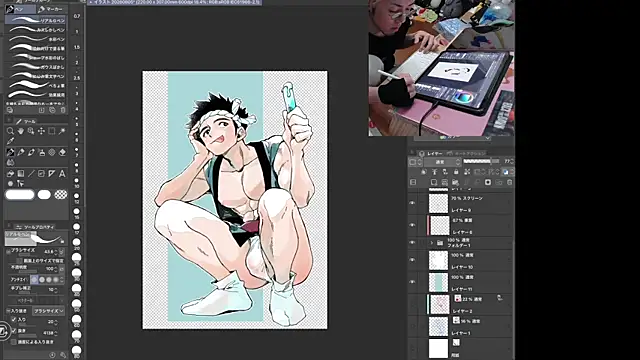Select the Operation object tool
Image resolution: width=640 pixels, height=360 pixels.
click(x=31, y=131)
